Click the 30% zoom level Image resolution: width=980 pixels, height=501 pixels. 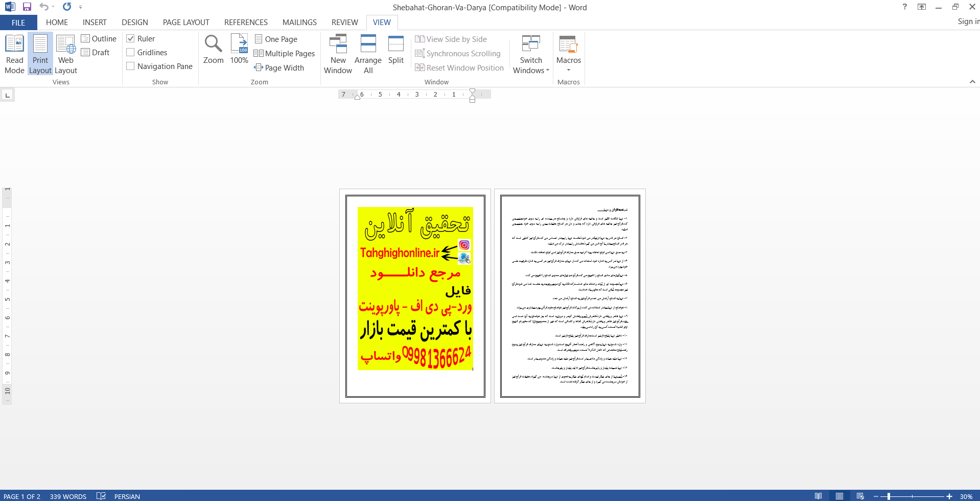pyautogui.click(x=966, y=496)
